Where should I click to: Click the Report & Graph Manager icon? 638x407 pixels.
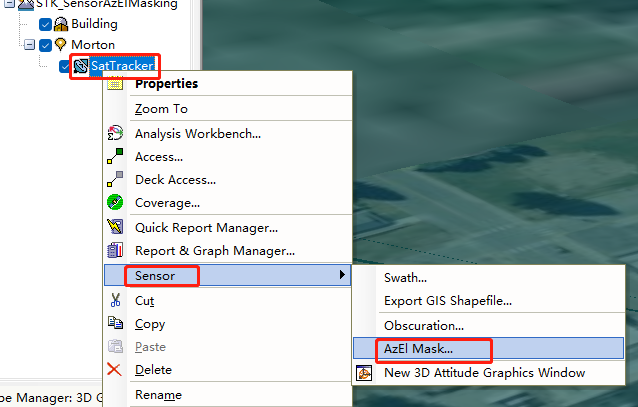[115, 250]
